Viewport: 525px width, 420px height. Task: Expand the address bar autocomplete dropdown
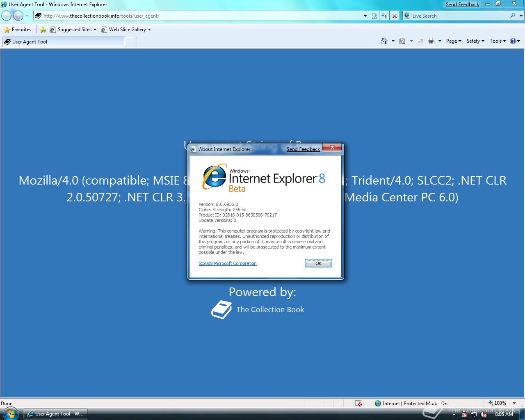point(365,16)
